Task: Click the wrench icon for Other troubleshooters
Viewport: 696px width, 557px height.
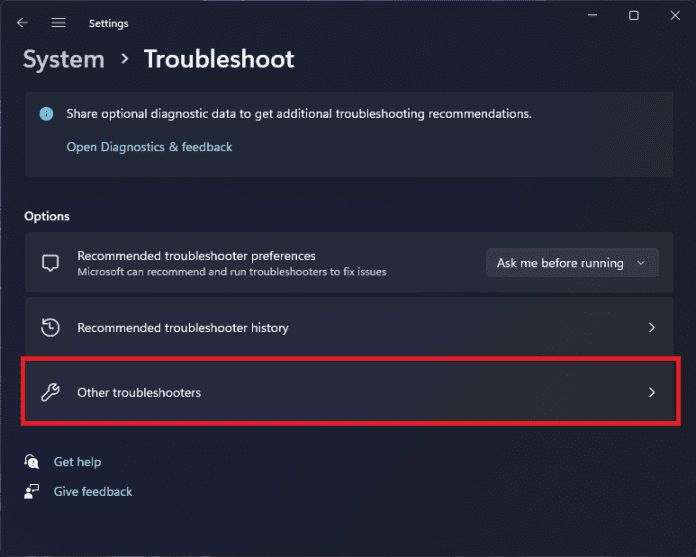Action: (50, 392)
